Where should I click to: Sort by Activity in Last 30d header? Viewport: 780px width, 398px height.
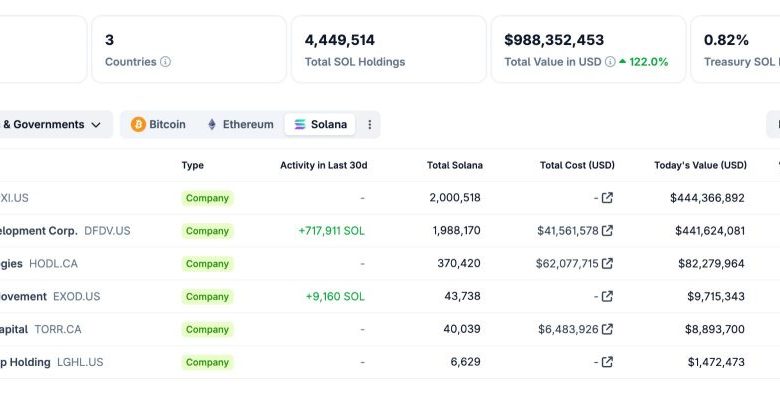(x=324, y=166)
